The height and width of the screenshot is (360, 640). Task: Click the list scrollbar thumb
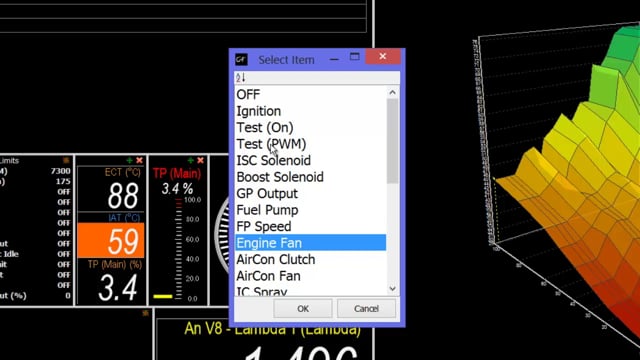(393, 141)
